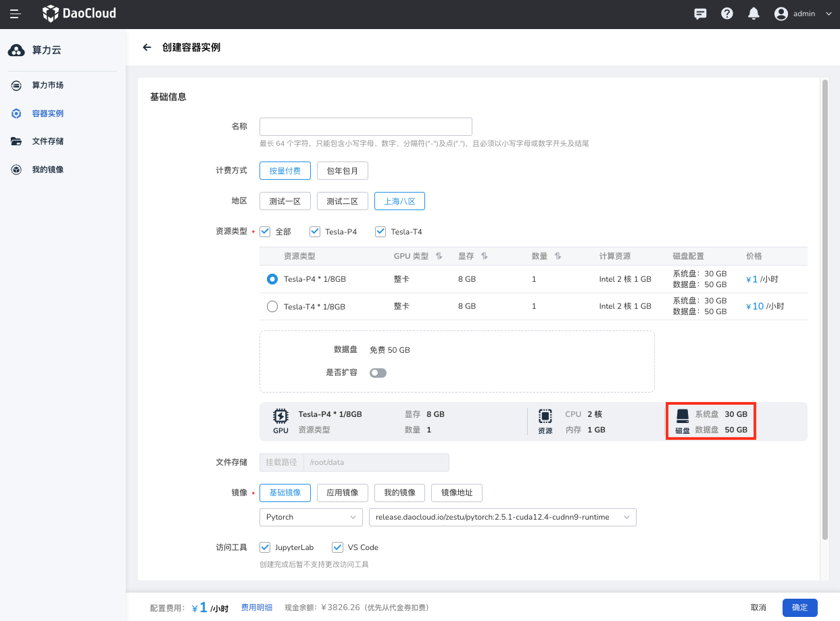Click the back arrow beside 创建容器实例
This screenshot has width=840, height=621.
147,47
